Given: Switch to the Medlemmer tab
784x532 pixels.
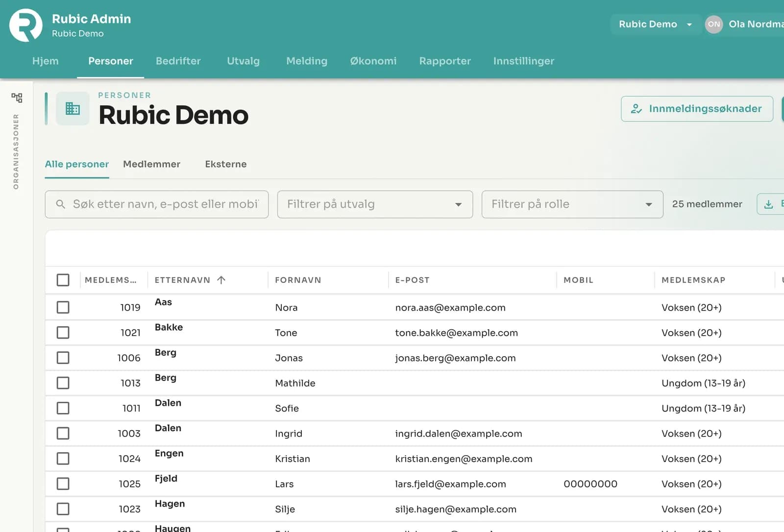Looking at the screenshot, I should [x=151, y=164].
